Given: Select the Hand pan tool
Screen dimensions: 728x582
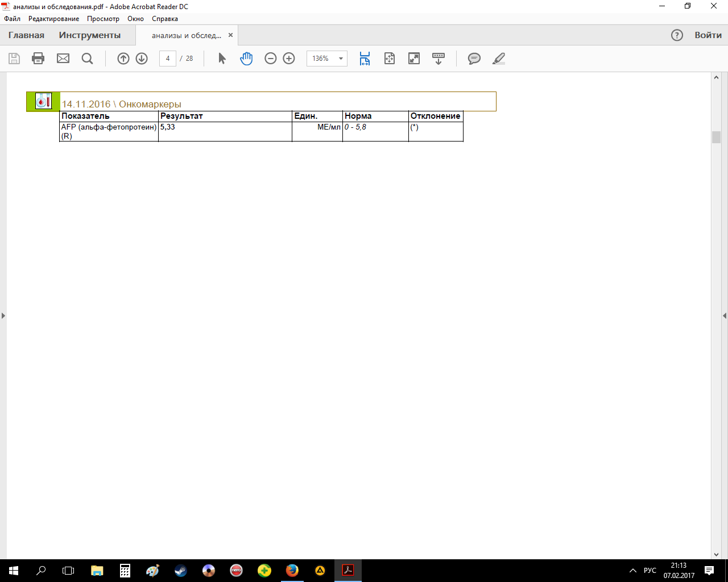Looking at the screenshot, I should coord(246,59).
